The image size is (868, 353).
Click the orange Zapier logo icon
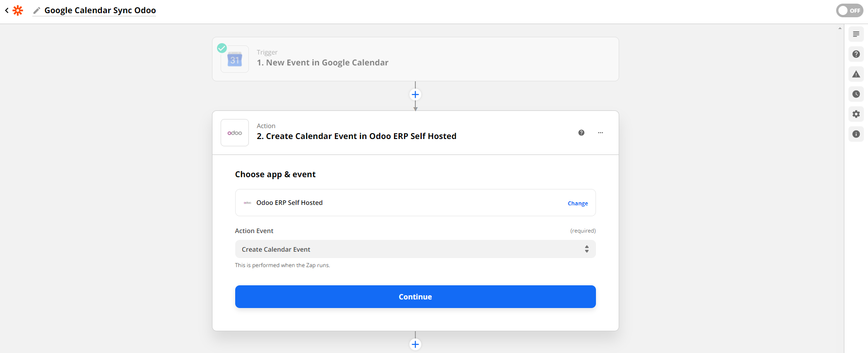click(18, 10)
